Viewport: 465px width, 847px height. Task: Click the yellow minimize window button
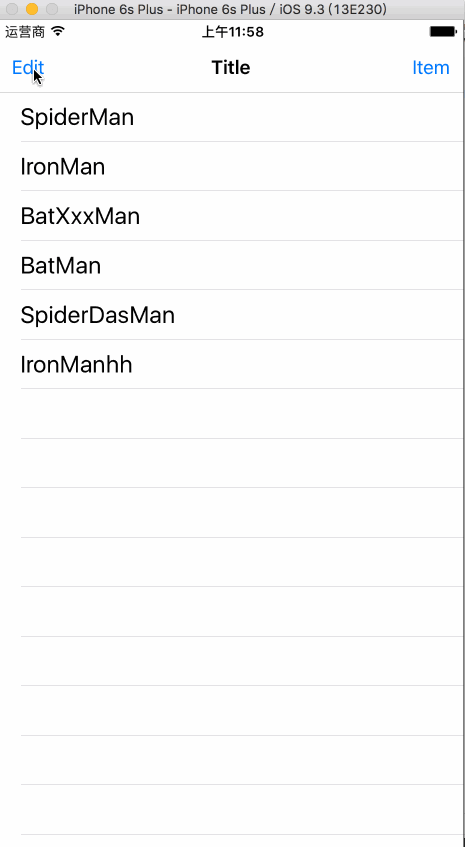(32, 9)
